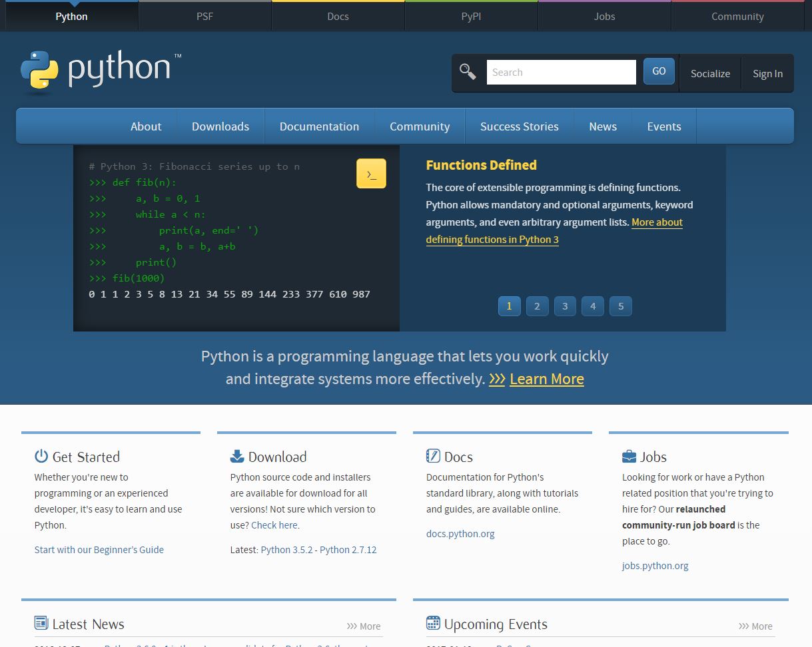The height and width of the screenshot is (647, 812).
Task: Click the Jobs section heading
Action: tap(653, 457)
